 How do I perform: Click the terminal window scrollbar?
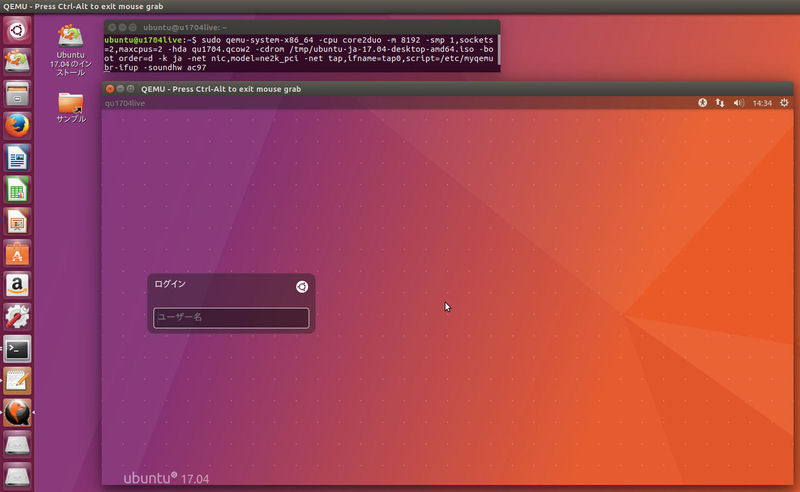pyautogui.click(x=498, y=50)
